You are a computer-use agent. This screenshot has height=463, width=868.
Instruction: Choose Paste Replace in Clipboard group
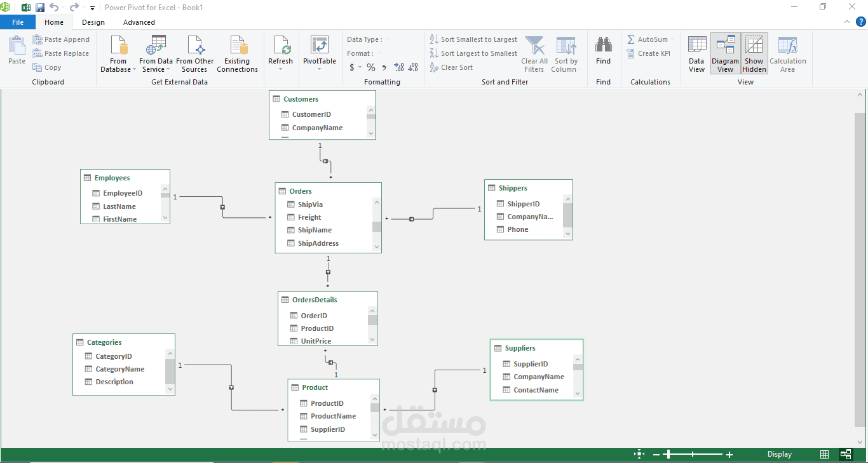[x=61, y=53]
